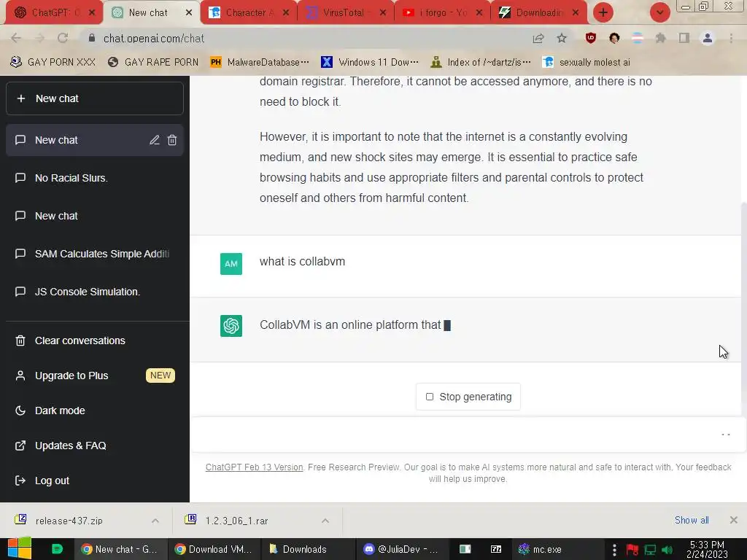Image resolution: width=747 pixels, height=560 pixels.
Task: Close the Character AI tab
Action: pyautogui.click(x=286, y=13)
